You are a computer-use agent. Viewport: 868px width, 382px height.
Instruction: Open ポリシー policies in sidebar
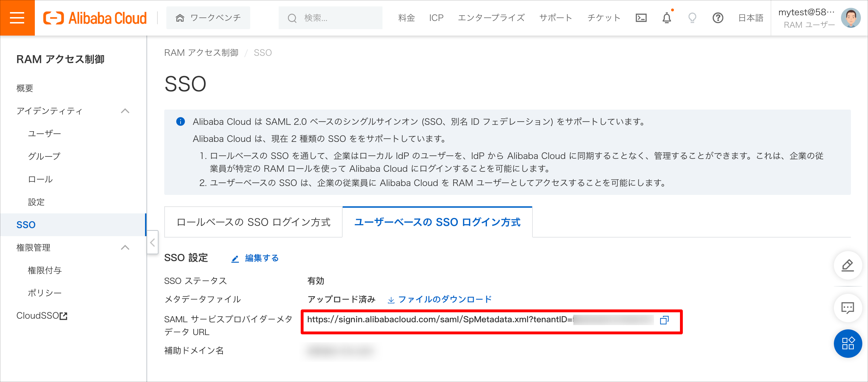coord(45,293)
